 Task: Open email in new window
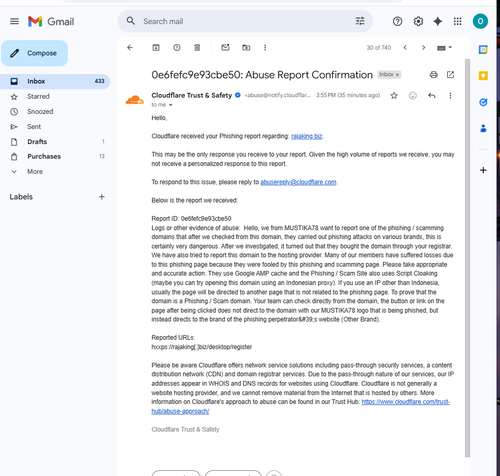point(450,75)
